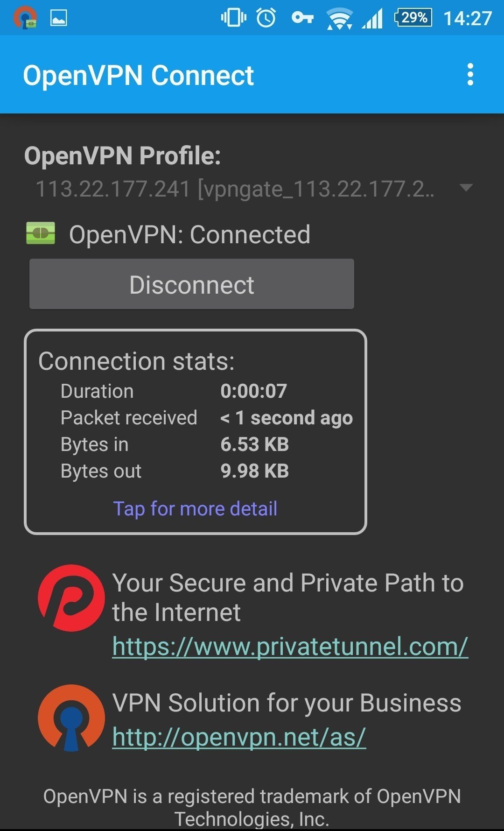504x831 pixels.
Task: Tap for more detail link
Action: tap(195, 508)
